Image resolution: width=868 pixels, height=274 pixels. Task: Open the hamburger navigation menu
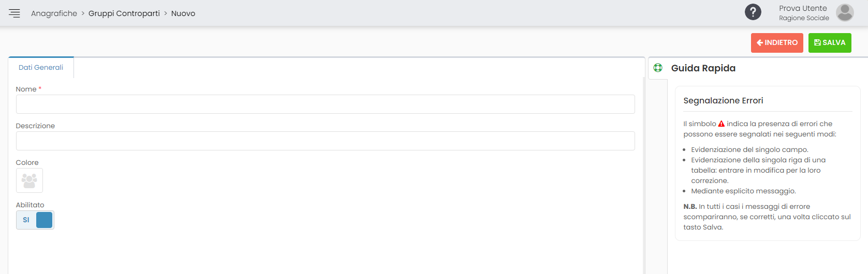point(14,13)
